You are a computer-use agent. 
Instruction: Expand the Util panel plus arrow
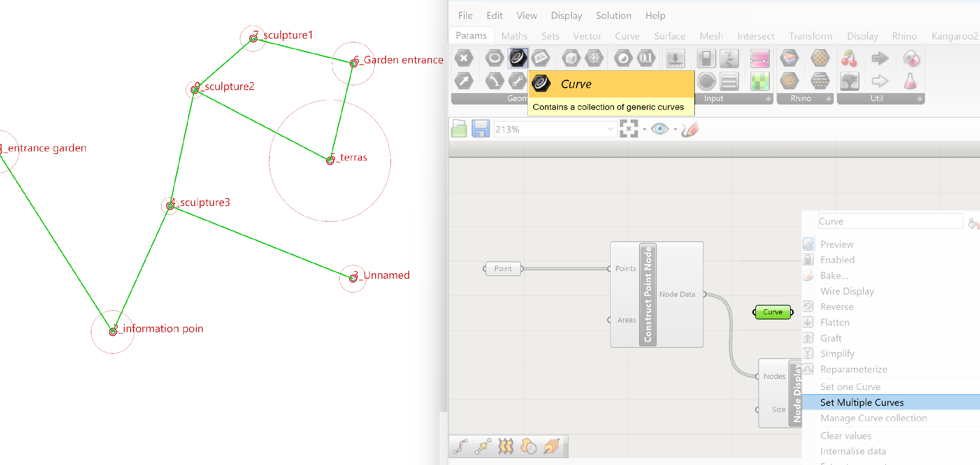click(919, 98)
